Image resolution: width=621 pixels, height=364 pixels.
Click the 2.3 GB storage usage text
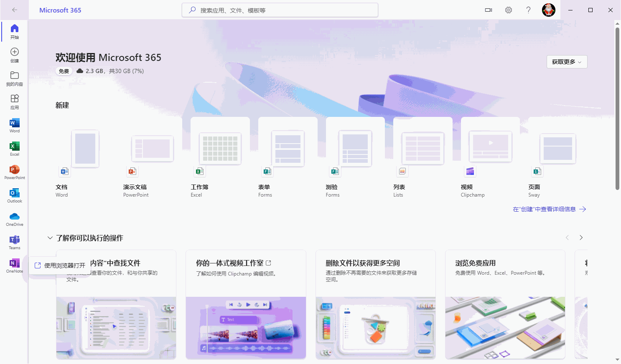[x=115, y=71]
